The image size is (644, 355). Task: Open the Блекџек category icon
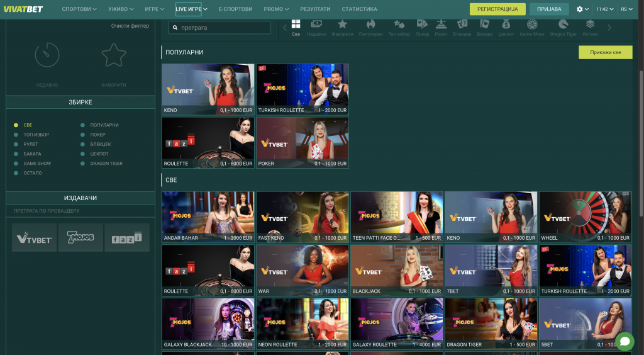[x=462, y=25]
